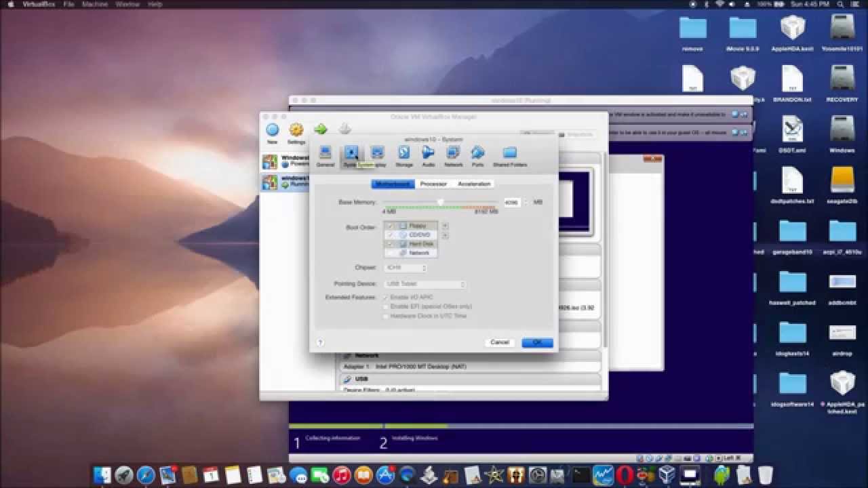Open iBooks from the Dock

363,474
